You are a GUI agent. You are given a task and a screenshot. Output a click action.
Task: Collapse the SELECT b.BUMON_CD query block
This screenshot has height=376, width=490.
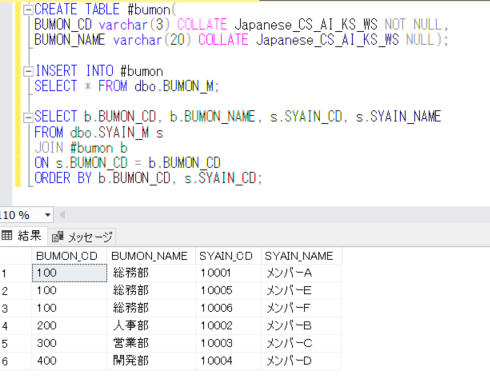[28, 117]
